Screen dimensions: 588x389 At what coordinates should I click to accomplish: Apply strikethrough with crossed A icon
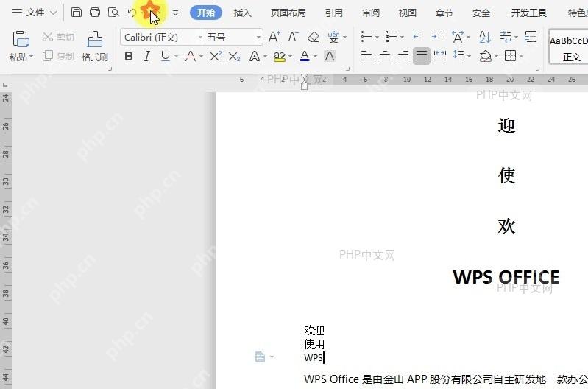[191, 56]
